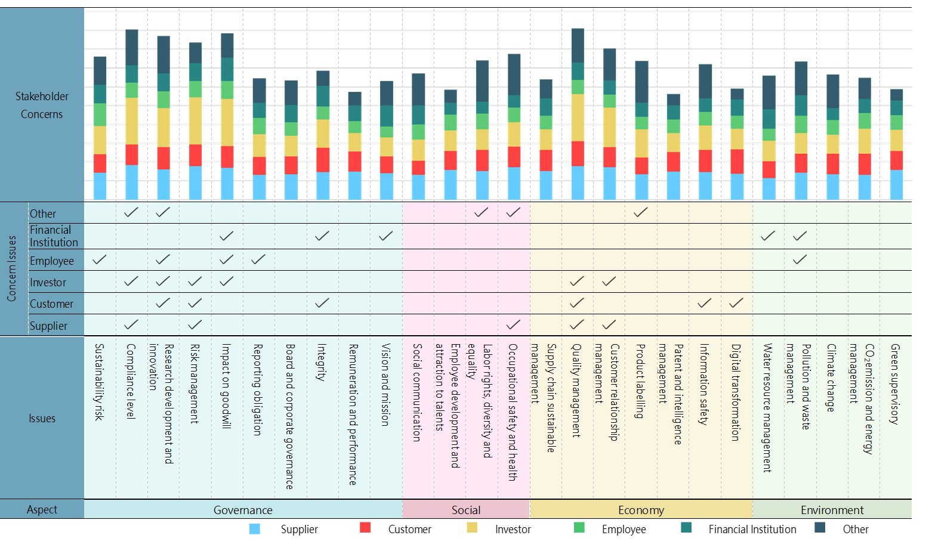
Task: Click the Stakeholder Concerns header cell
Action: tap(42, 105)
